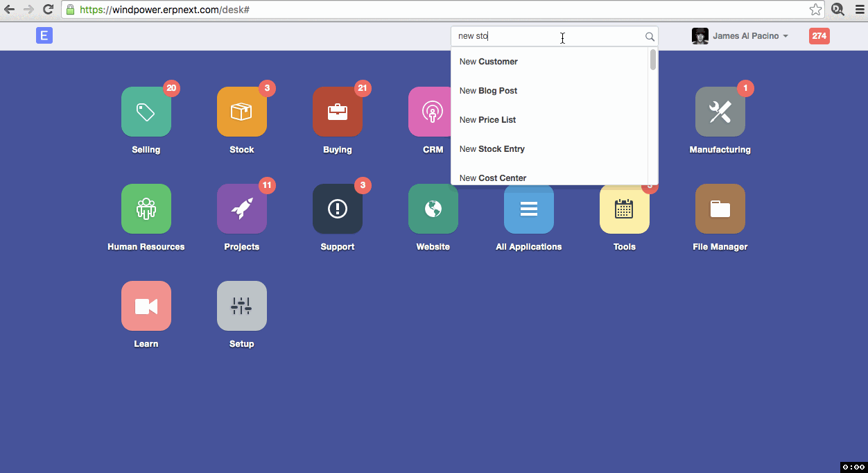Open the Learn video icon
This screenshot has height=473, width=868.
[x=146, y=306]
